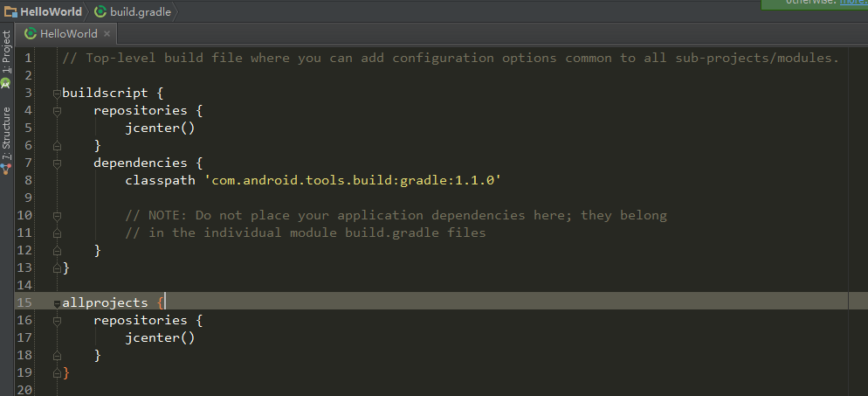
Task: Click fold end marker on line 13
Action: tap(57, 268)
